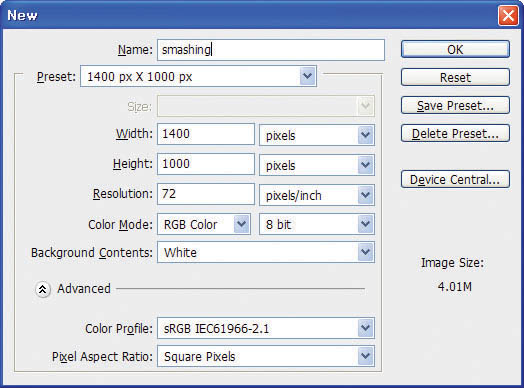Close the New dialog window
524x388 pixels.
tap(508, 15)
